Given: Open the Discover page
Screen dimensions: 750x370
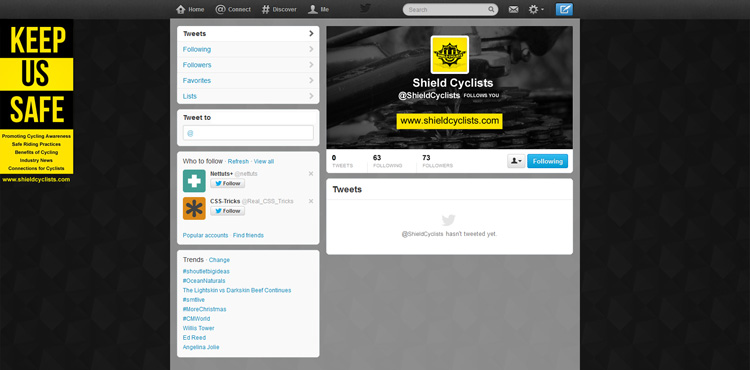Looking at the screenshot, I should (279, 10).
